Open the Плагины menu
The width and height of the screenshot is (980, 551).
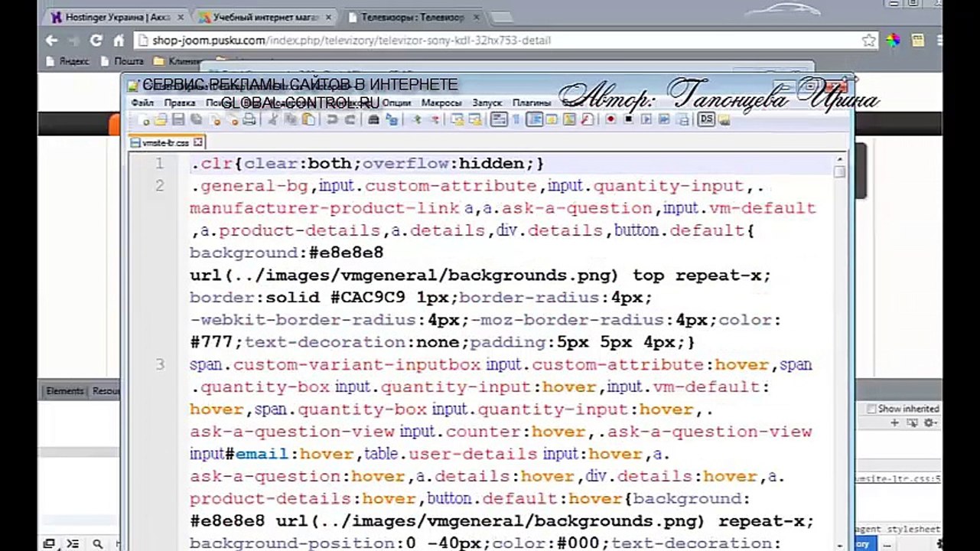pos(532,103)
